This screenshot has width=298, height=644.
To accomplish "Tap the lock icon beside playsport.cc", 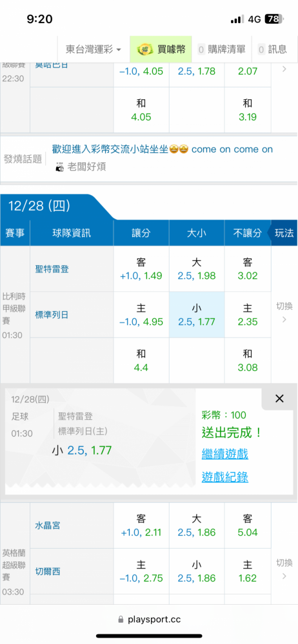I will tap(121, 619).
